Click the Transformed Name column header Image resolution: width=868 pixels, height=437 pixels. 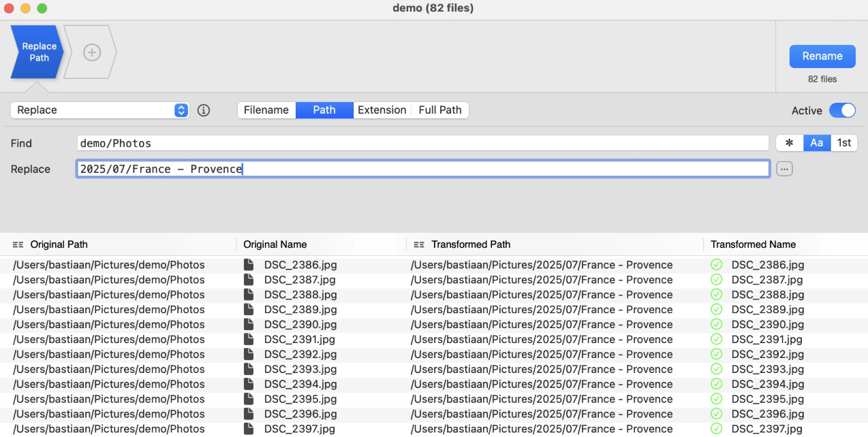point(753,244)
